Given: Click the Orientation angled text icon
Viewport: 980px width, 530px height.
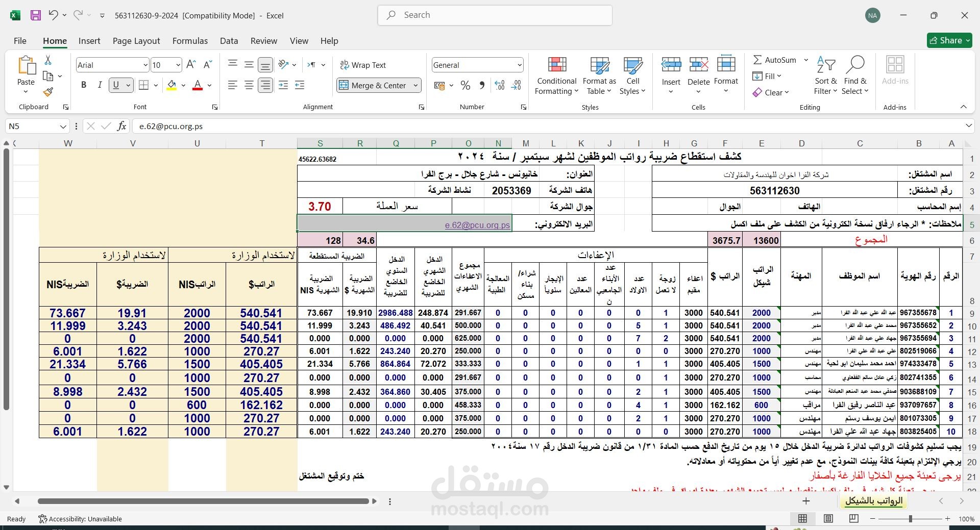Looking at the screenshot, I should [x=284, y=64].
